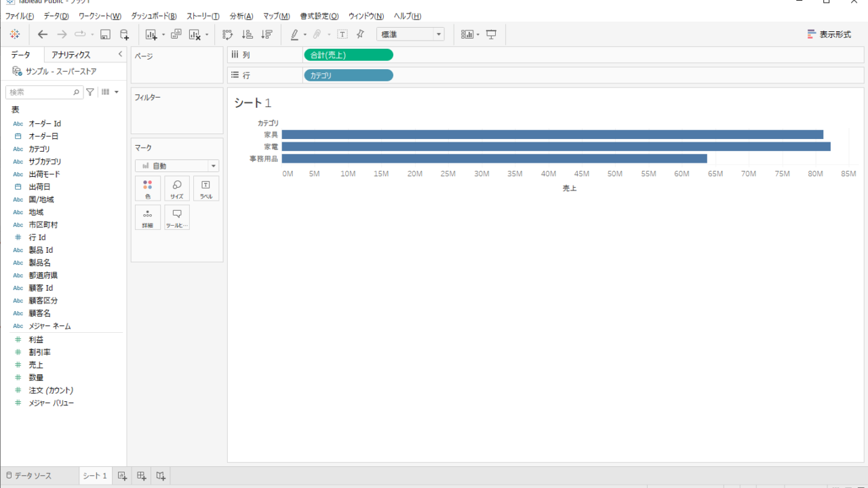This screenshot has height=488, width=868.
Task: Switch to the データ pane tab
Action: (x=21, y=55)
